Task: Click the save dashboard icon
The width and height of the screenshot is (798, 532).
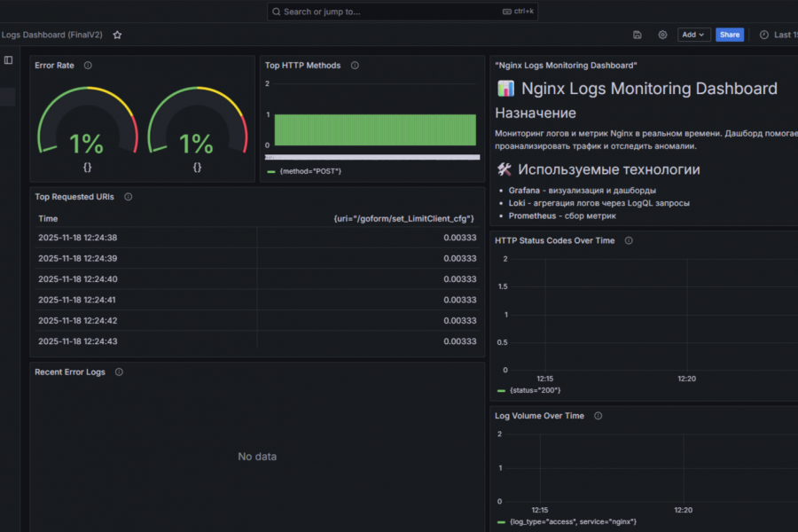Action: click(638, 35)
